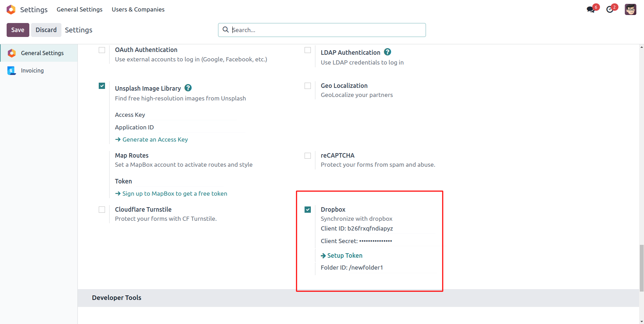Viewport: 644px width, 324px height.
Task: Click the Save button
Action: [18, 30]
